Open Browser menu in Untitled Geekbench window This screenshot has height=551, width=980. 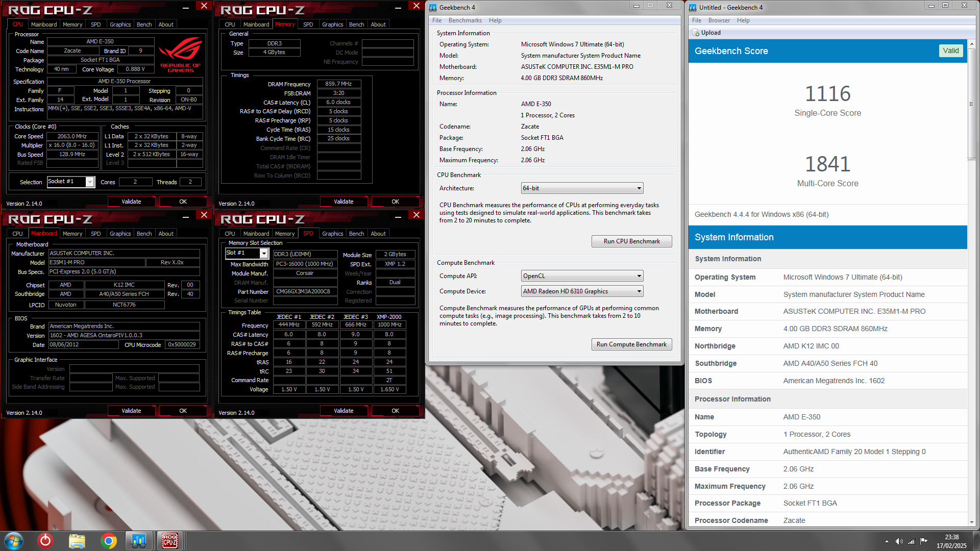point(719,20)
